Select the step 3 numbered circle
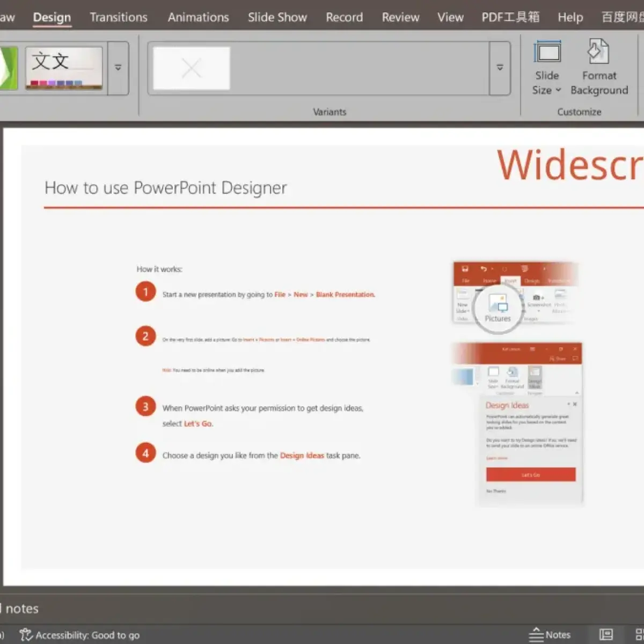644x644 pixels. [145, 407]
